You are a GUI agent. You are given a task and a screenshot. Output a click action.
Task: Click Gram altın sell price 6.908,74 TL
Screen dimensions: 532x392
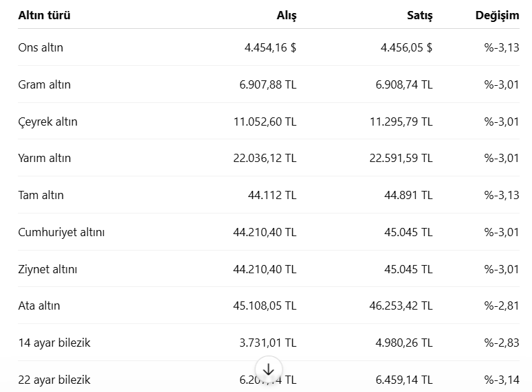click(404, 84)
